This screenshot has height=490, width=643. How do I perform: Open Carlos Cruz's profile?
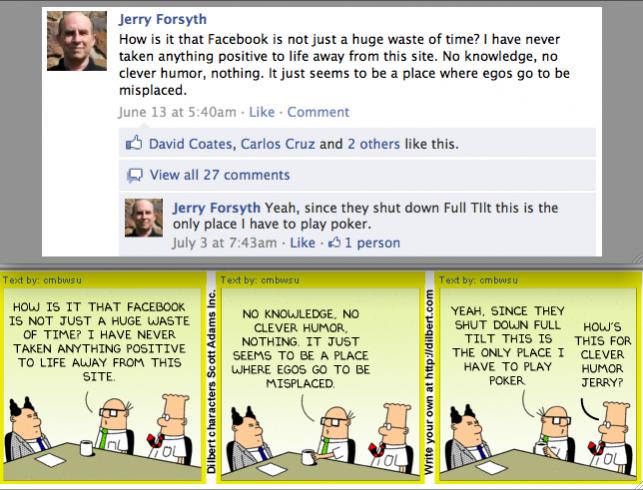tap(278, 144)
